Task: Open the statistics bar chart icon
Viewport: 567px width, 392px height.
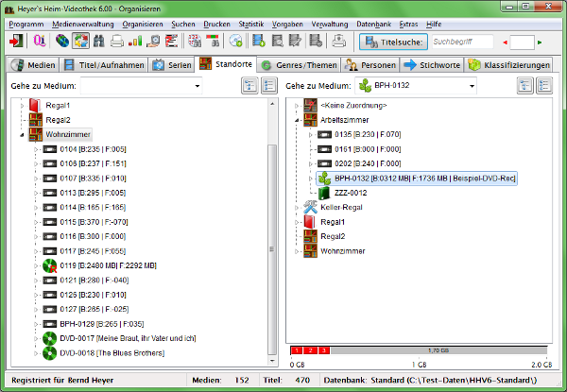Action: (134, 42)
